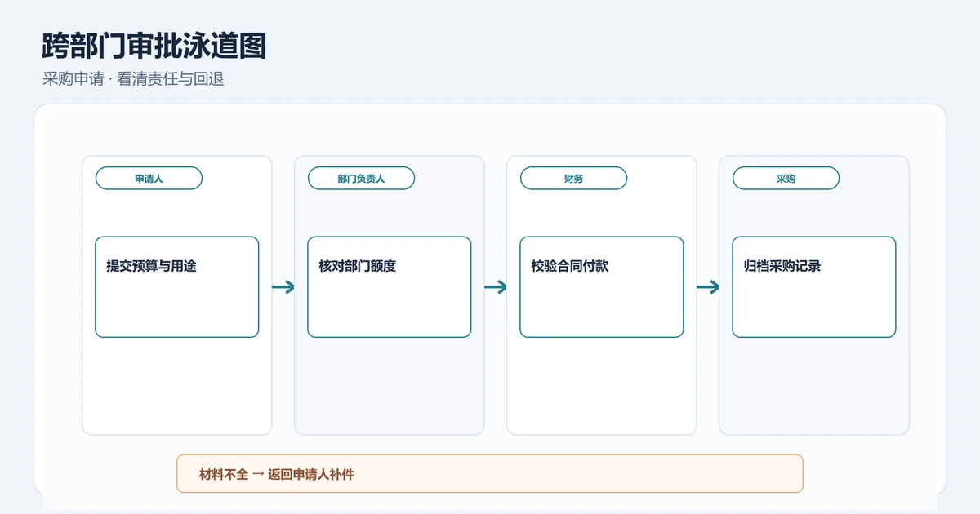Click arrow between 提交预算与用途 and 核对部门额度
The width and height of the screenshot is (980, 514).
tap(283, 287)
